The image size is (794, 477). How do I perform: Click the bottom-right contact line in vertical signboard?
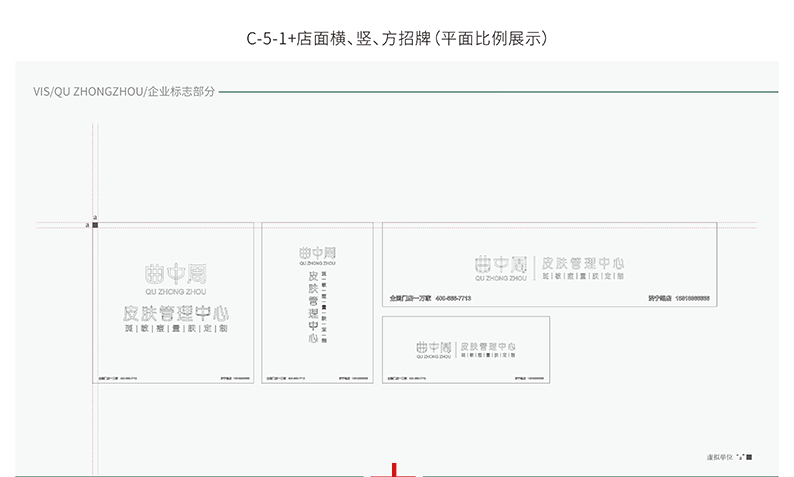[x=353, y=379]
